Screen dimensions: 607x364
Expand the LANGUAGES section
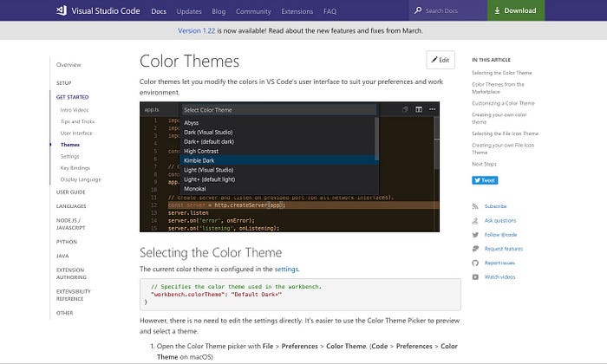click(71, 206)
